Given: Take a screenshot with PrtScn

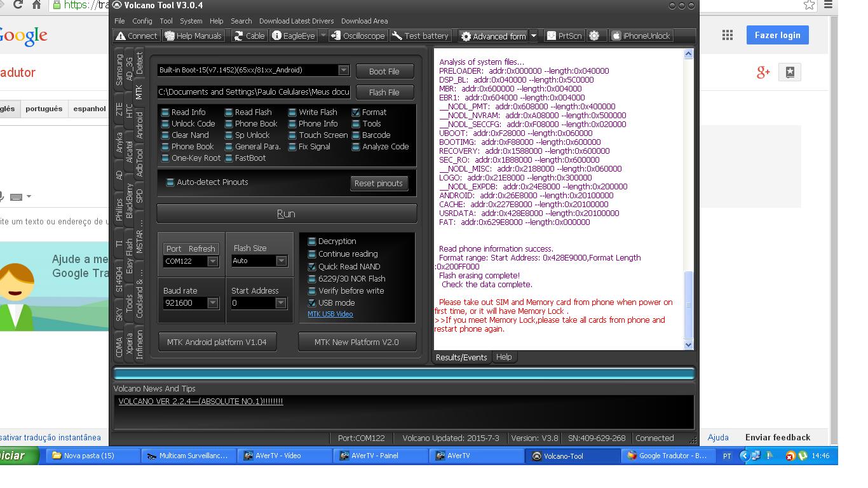Looking at the screenshot, I should click(x=564, y=36).
